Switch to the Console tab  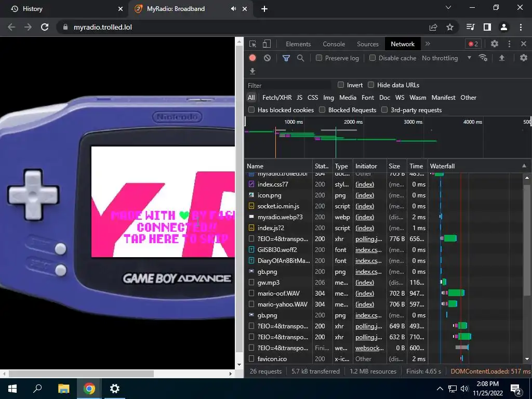pyautogui.click(x=334, y=44)
